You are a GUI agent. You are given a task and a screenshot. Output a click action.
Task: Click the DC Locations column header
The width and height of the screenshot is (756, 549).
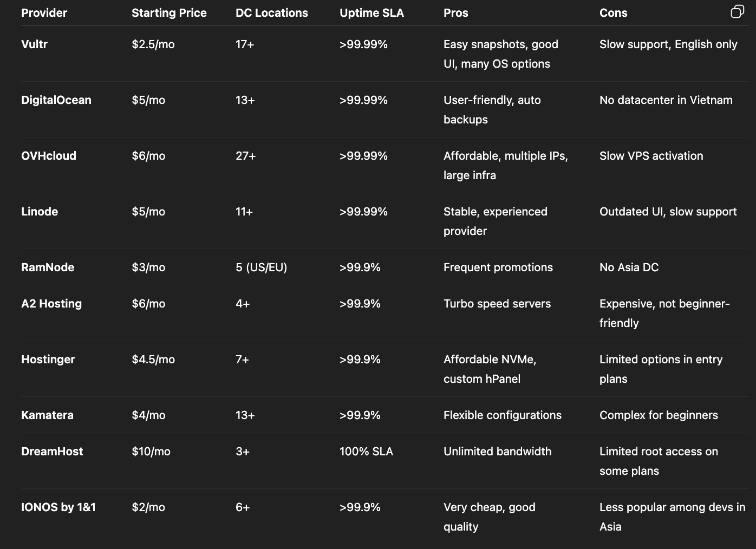271,13
